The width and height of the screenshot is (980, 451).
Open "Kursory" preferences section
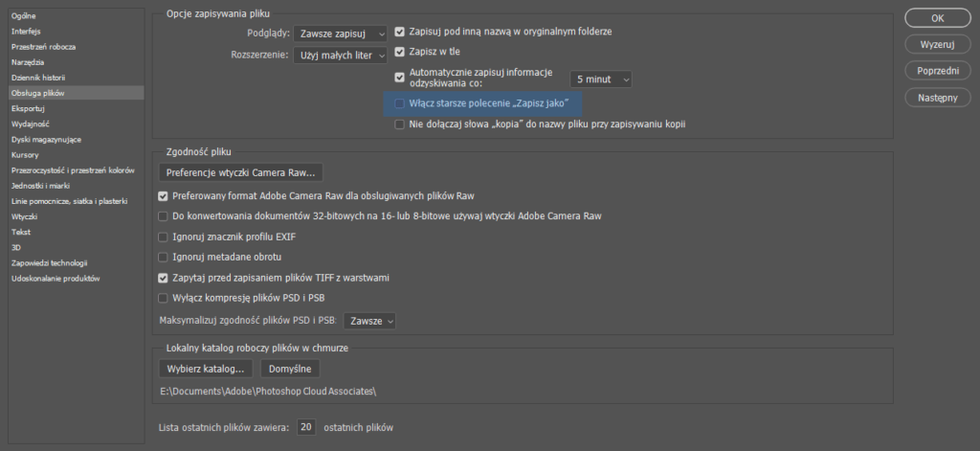coord(25,154)
